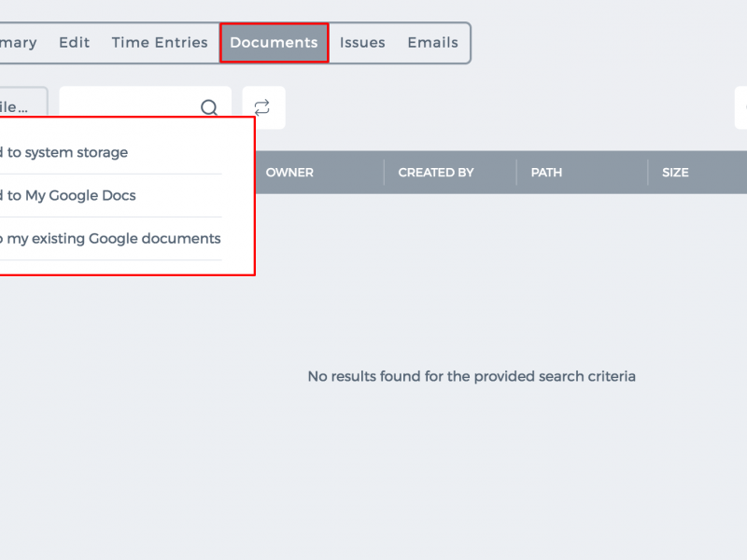Click the magnifying glass search icon
This screenshot has width=747, height=560.
(208, 107)
